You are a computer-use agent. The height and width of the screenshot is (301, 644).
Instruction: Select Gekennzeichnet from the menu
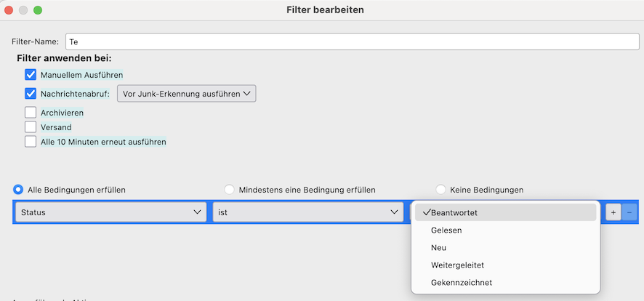pyautogui.click(x=460, y=283)
